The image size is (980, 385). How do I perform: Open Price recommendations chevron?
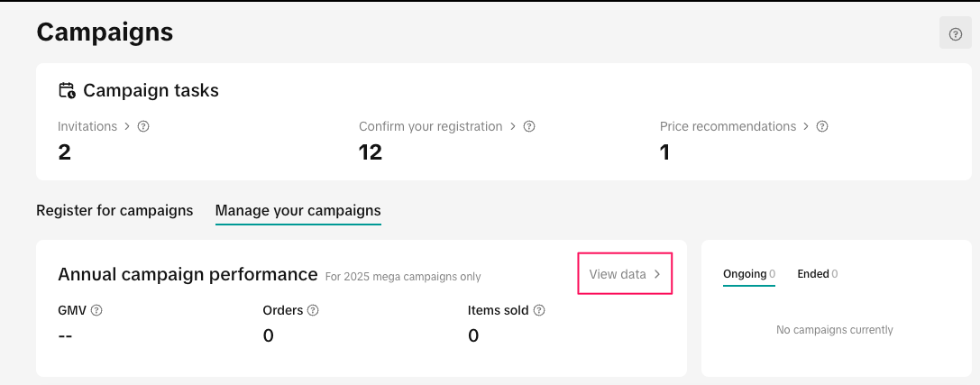click(806, 126)
